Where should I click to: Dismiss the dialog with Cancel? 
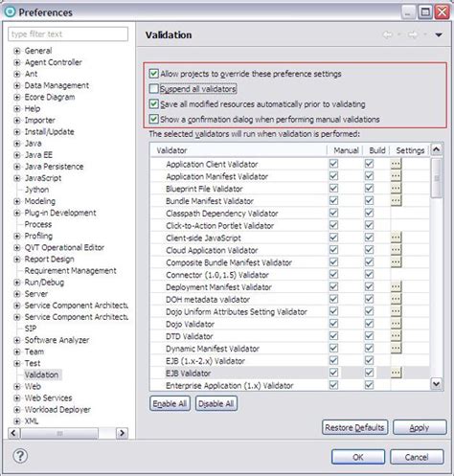417,457
